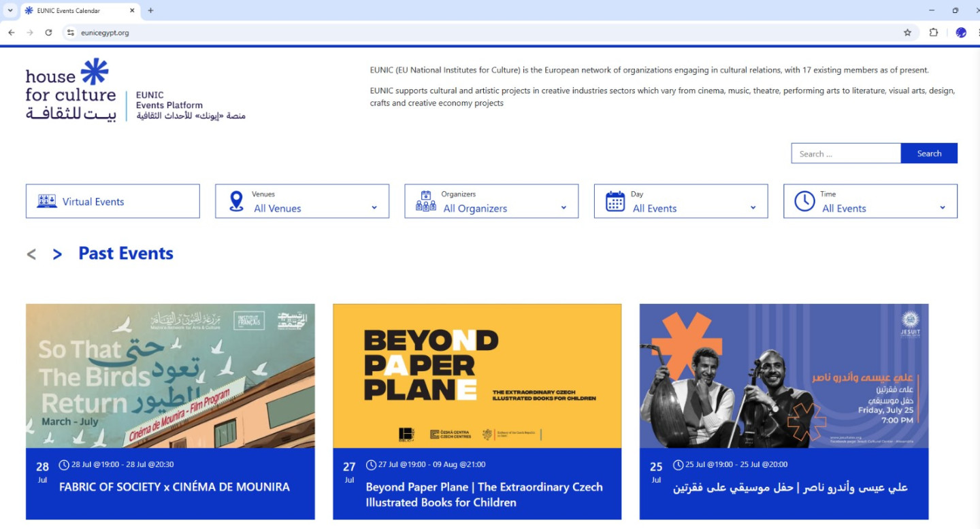Open the Time filter dropdown
Viewport: 980px width, 529px height.
pos(870,201)
